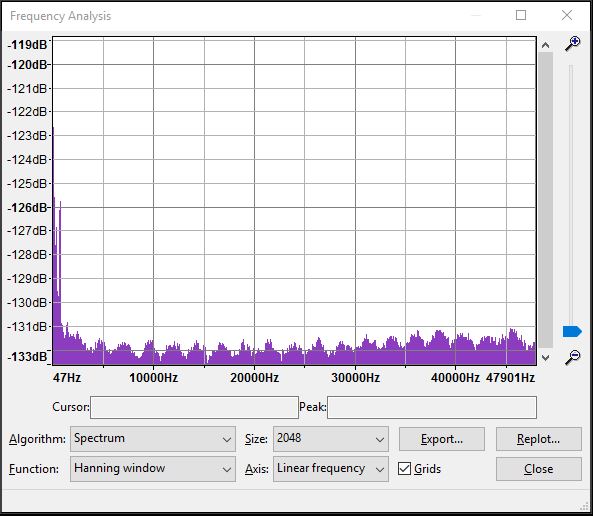The height and width of the screenshot is (516, 593).
Task: Expand the Axis dropdown showing Linear frequency
Action: pyautogui.click(x=331, y=469)
